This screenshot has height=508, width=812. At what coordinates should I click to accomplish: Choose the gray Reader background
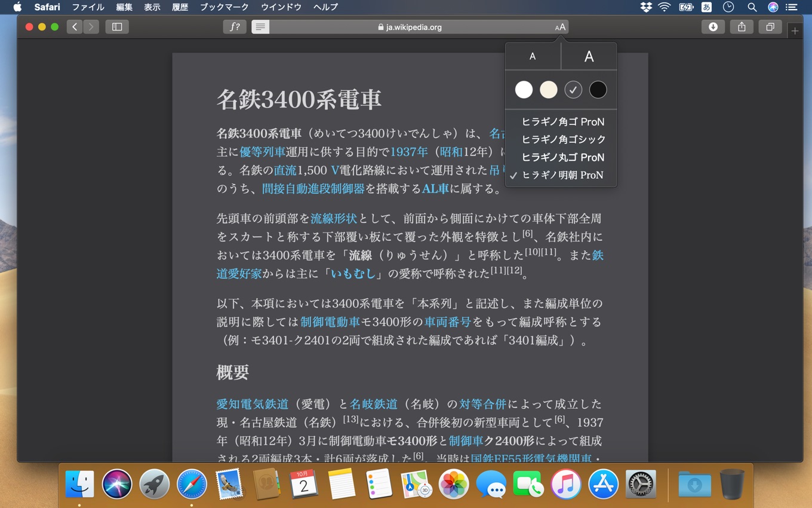click(573, 90)
